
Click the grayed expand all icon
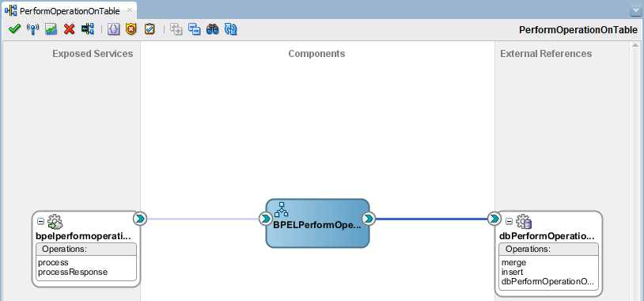(176, 29)
